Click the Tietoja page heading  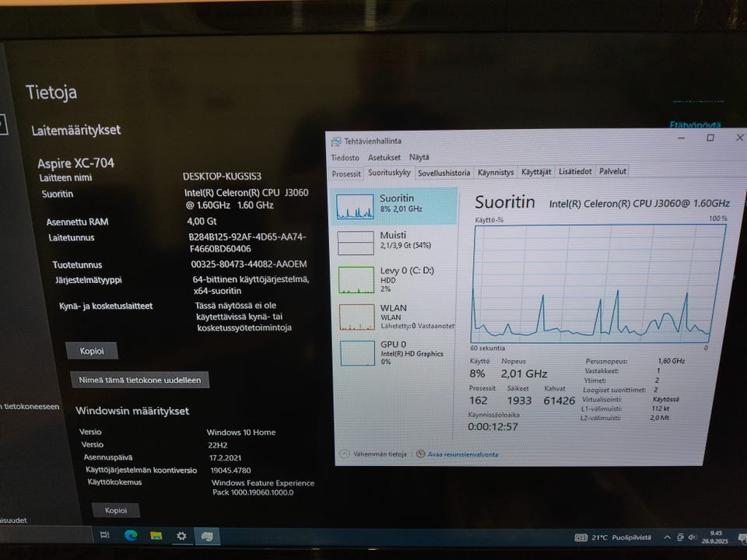pos(51,93)
